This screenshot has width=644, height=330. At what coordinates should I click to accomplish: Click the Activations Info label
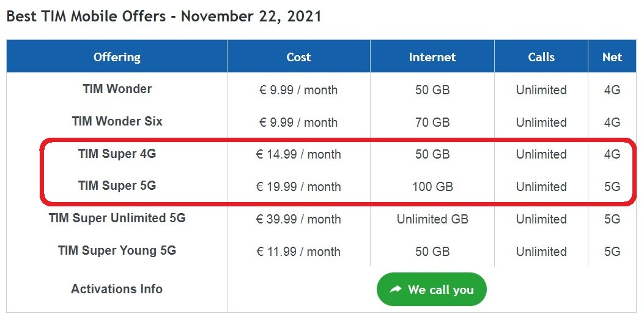coord(117,289)
